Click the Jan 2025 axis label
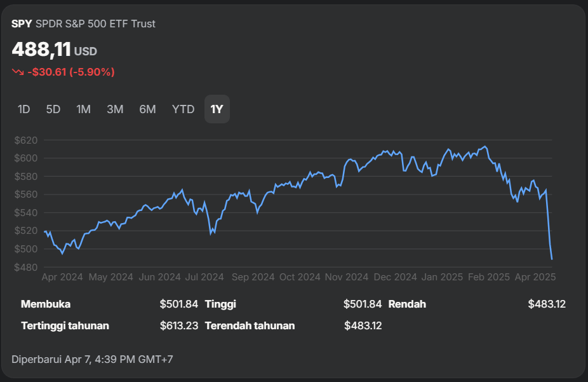Viewport: 588px width, 382px height. click(x=442, y=277)
